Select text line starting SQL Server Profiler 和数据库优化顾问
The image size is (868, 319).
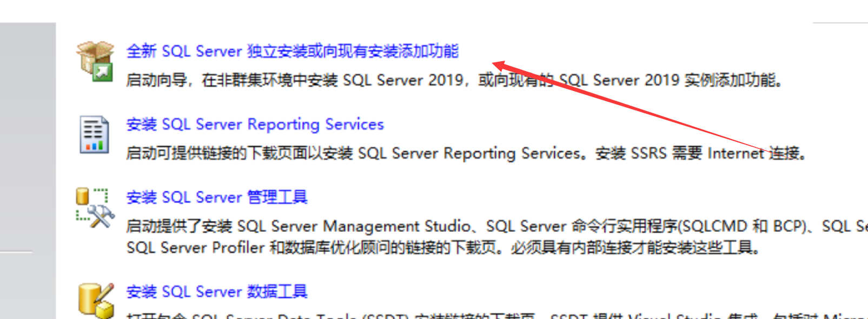(443, 248)
